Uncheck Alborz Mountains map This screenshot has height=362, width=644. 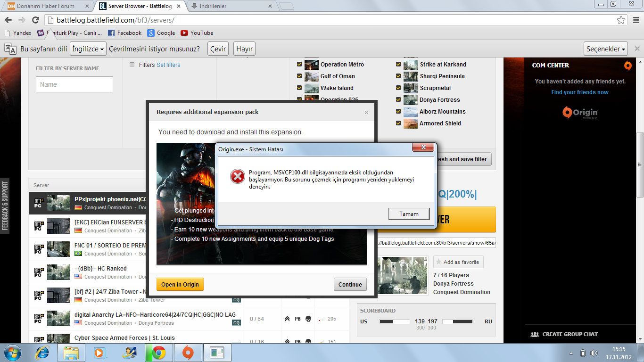pos(399,111)
